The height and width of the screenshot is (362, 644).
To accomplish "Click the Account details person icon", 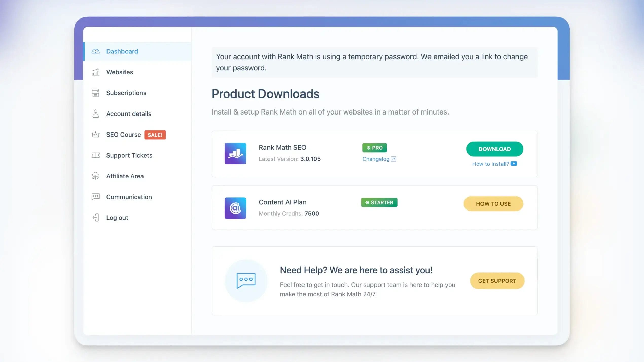I will (x=95, y=114).
